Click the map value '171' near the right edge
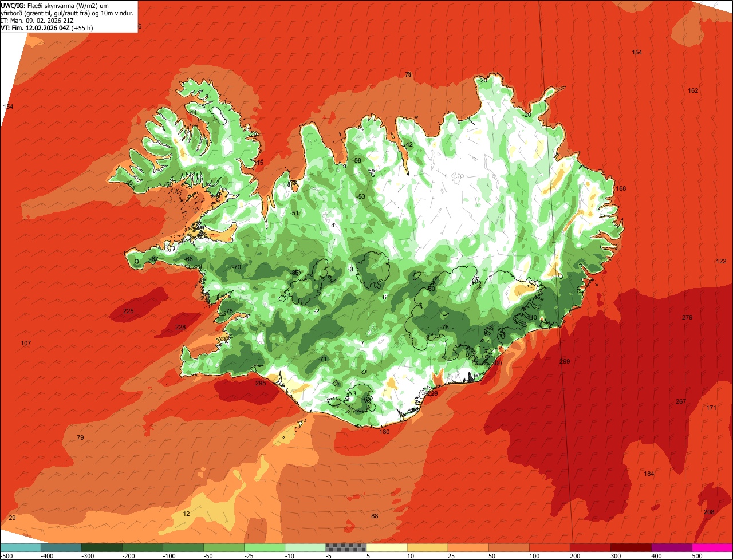 711,408
